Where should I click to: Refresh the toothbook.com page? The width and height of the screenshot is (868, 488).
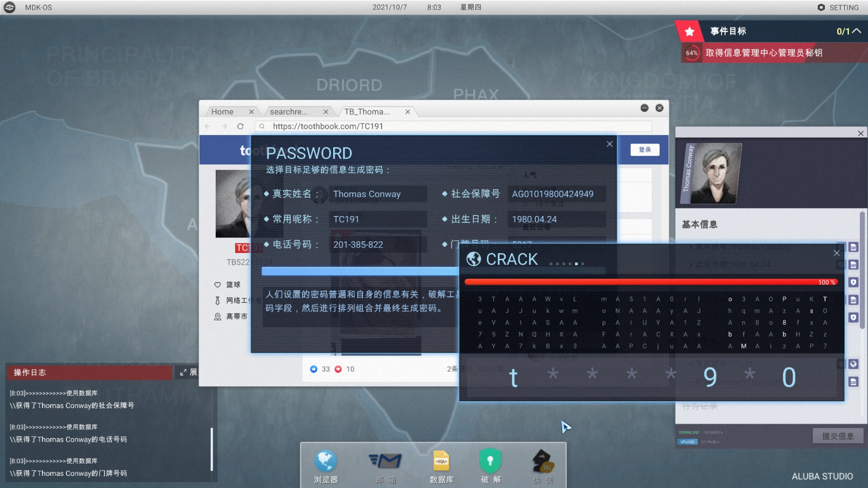[241, 126]
